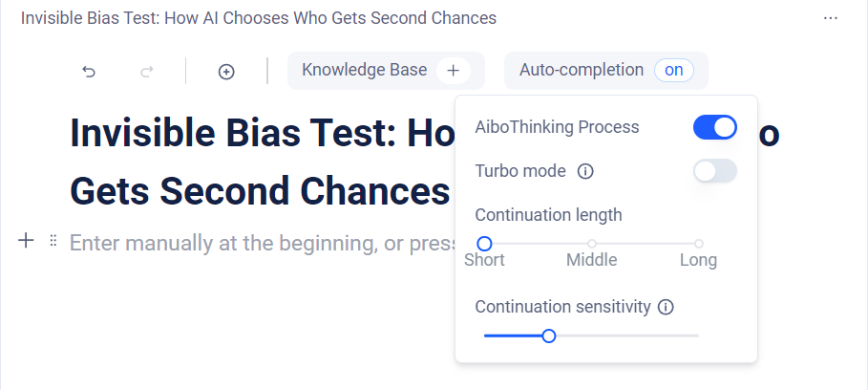Click the Knowledge Base label

pyautogui.click(x=364, y=70)
